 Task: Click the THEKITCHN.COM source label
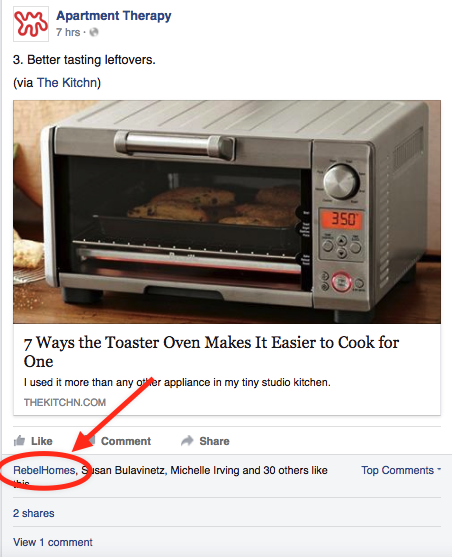point(65,402)
